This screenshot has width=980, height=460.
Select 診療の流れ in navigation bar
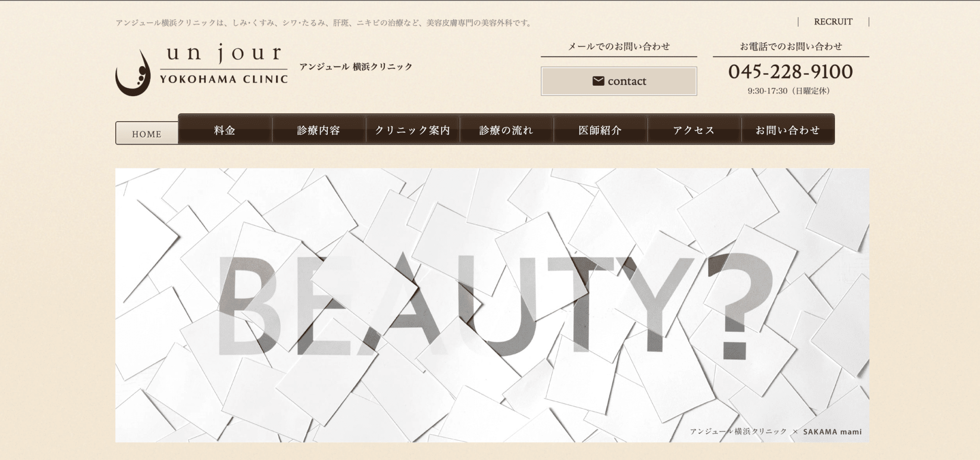[506, 130]
